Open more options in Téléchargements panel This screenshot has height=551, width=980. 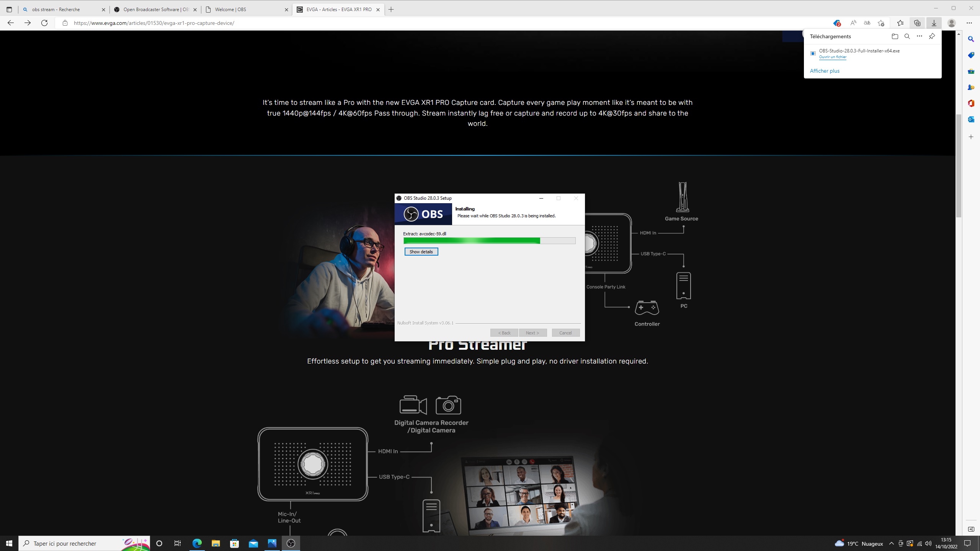[920, 36]
